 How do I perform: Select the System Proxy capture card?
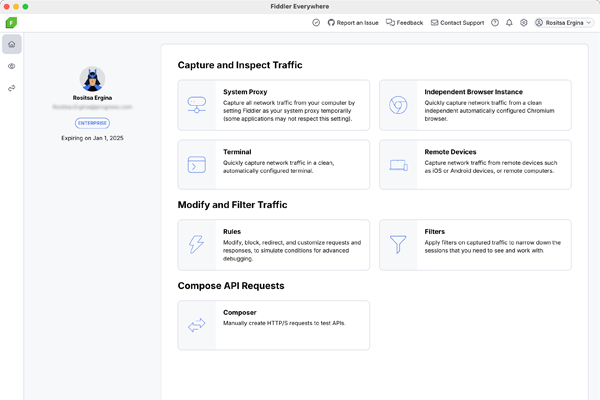pyautogui.click(x=273, y=105)
